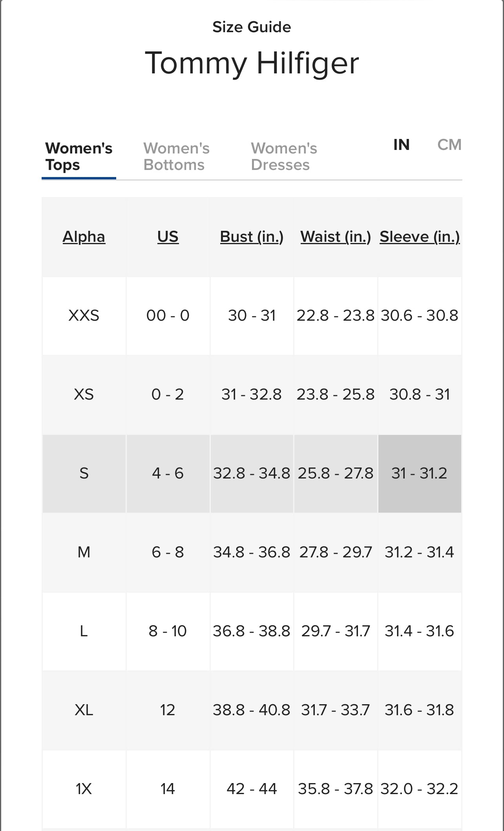
Task: Click the 1X size cell
Action: (x=84, y=789)
